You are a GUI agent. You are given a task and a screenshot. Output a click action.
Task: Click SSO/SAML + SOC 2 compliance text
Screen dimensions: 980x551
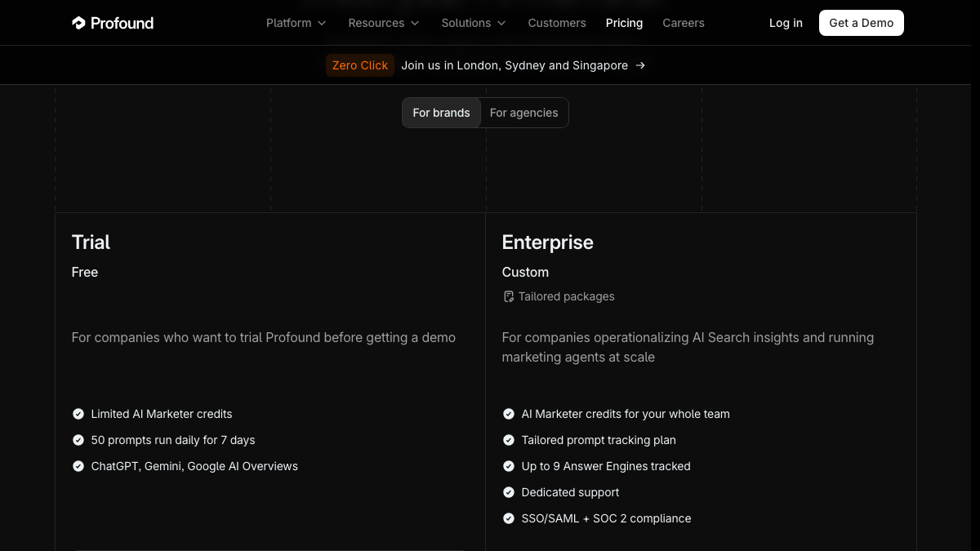pos(606,518)
